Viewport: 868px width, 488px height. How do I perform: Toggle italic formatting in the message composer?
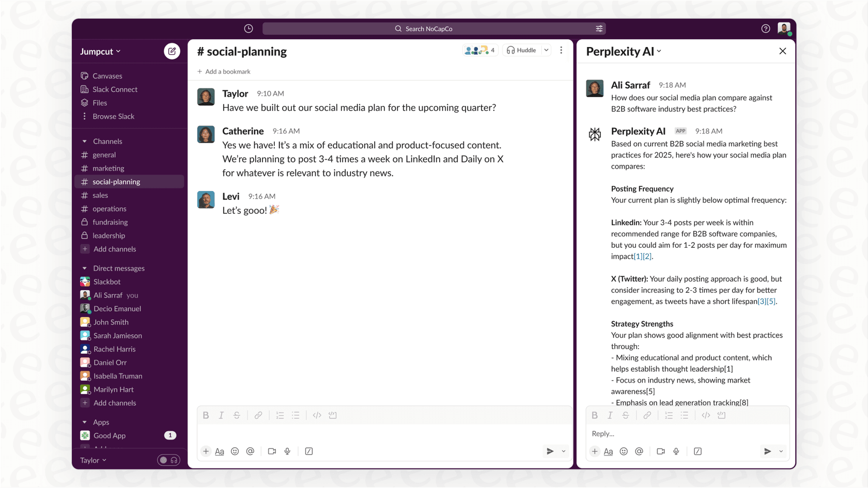[x=221, y=415]
